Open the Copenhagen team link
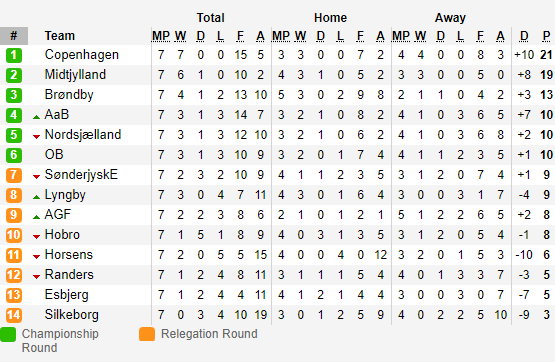 (x=82, y=55)
